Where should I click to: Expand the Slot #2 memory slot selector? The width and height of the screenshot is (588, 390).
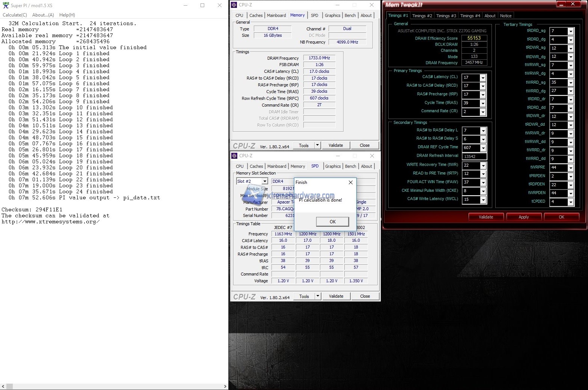pyautogui.click(x=264, y=181)
